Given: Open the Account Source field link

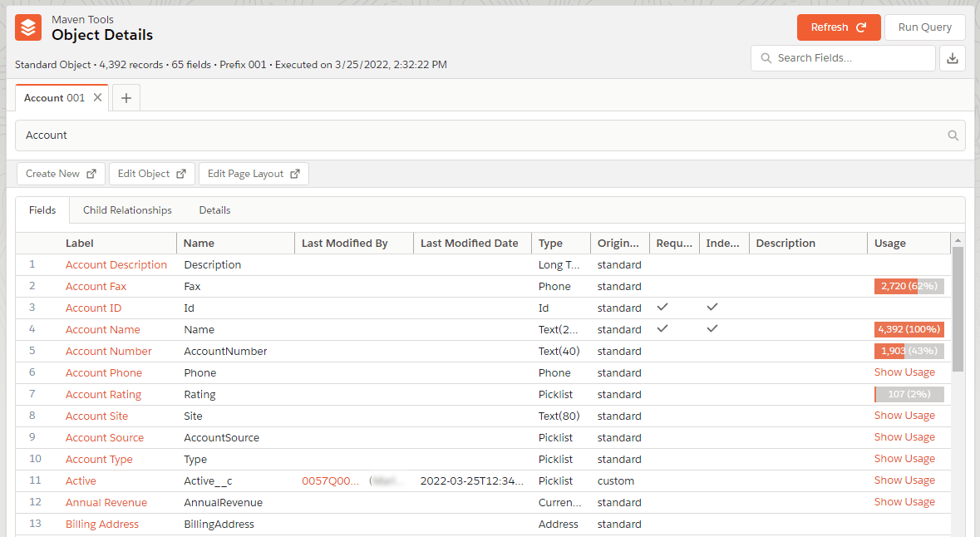Looking at the screenshot, I should pos(105,437).
